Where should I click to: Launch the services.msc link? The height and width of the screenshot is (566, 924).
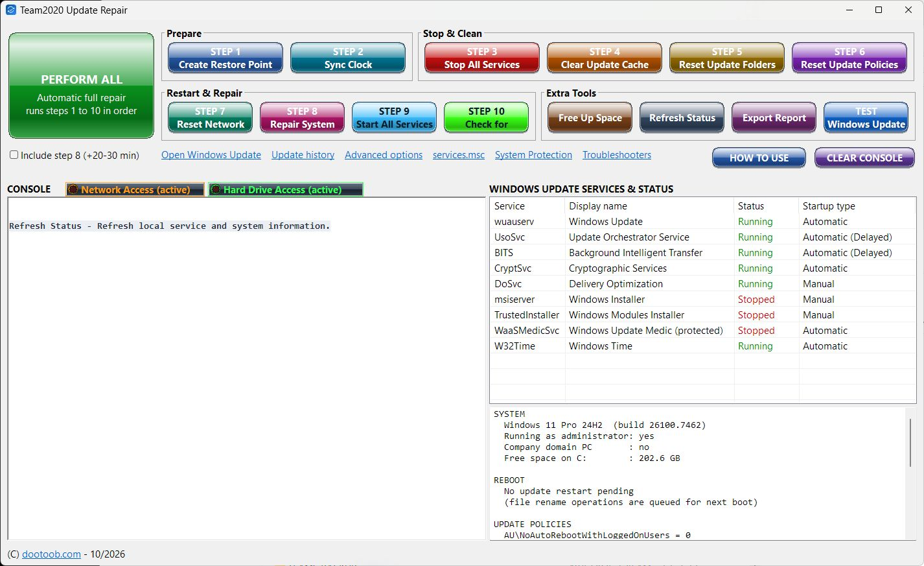click(459, 155)
